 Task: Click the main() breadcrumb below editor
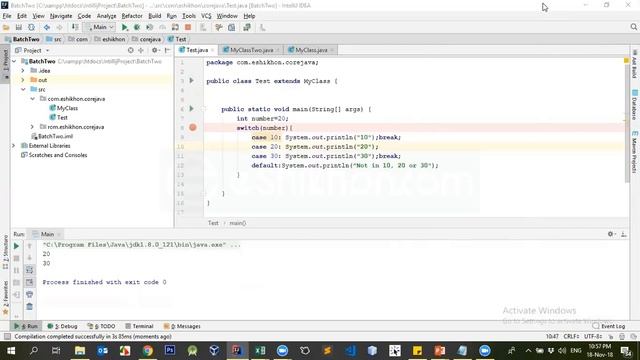click(x=238, y=223)
